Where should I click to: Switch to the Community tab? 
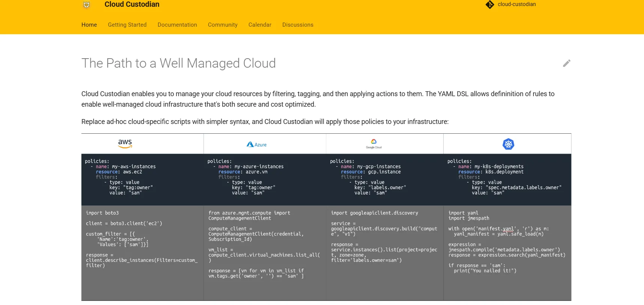223,25
